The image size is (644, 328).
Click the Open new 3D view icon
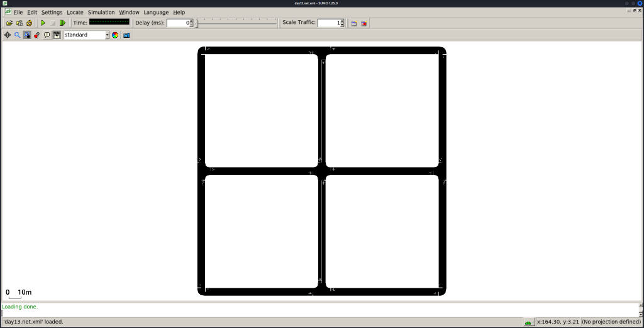364,23
